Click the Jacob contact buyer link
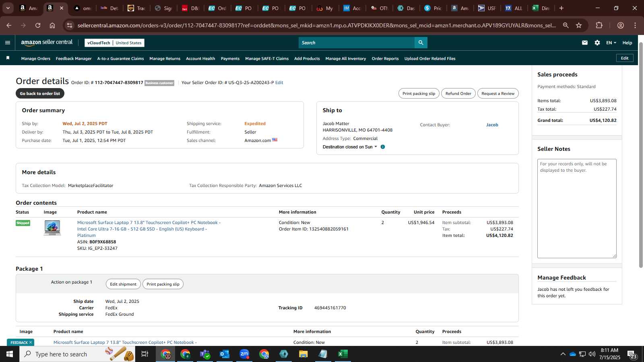This screenshot has height=362, width=644. [492, 125]
